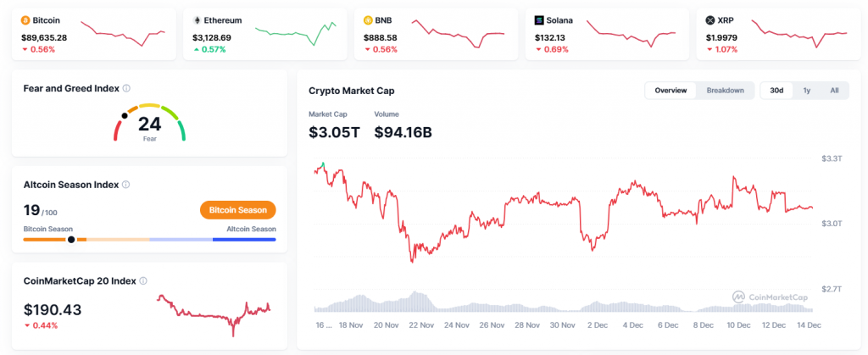Show CoinMarketCap 20 Index info icon
This screenshot has height=355, width=868.
click(x=143, y=281)
